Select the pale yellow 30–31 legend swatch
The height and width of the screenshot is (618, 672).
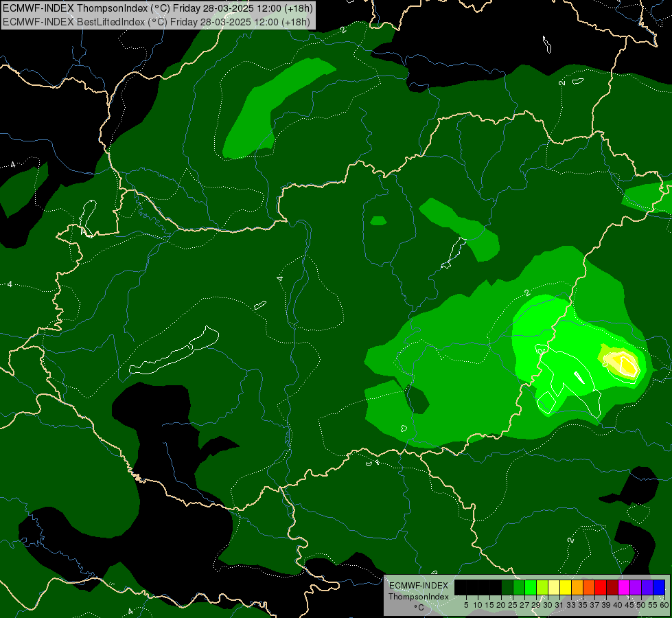point(554,588)
